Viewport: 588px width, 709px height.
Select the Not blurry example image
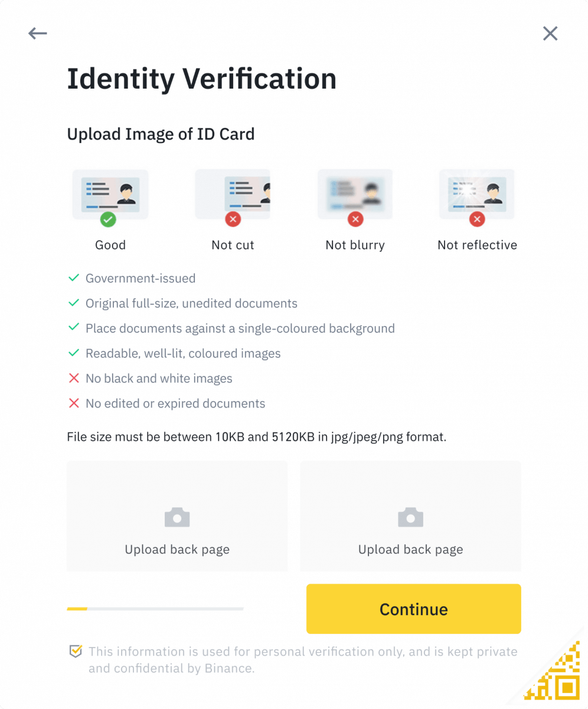[x=355, y=194]
